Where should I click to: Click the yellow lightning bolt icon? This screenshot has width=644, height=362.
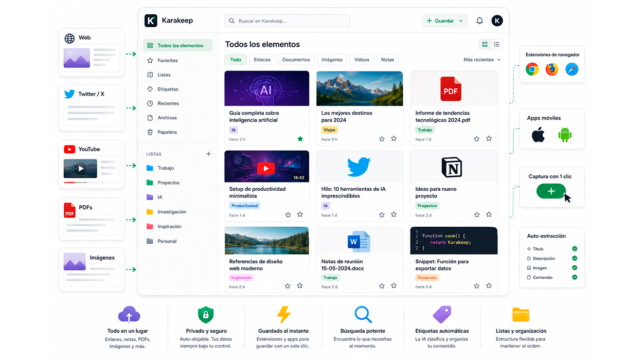pos(283,314)
